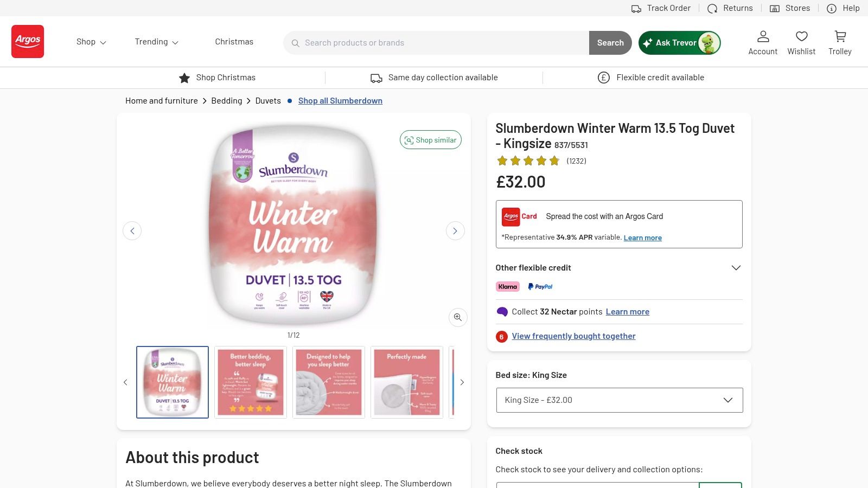Expand the Trending menu
This screenshot has width=868, height=488.
click(156, 42)
